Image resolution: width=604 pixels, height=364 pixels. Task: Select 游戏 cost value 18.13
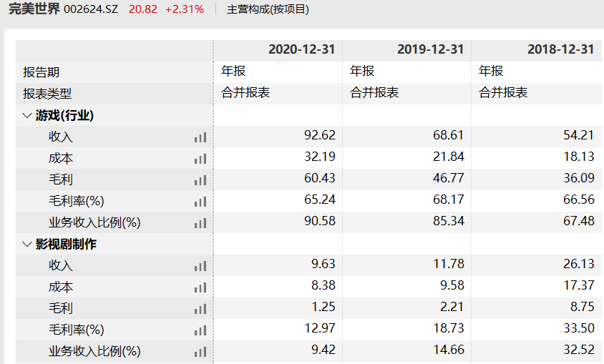pyautogui.click(x=578, y=157)
